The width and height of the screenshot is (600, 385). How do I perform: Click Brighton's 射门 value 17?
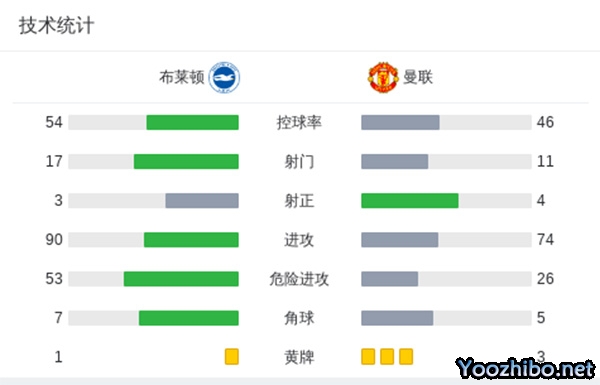point(54,161)
